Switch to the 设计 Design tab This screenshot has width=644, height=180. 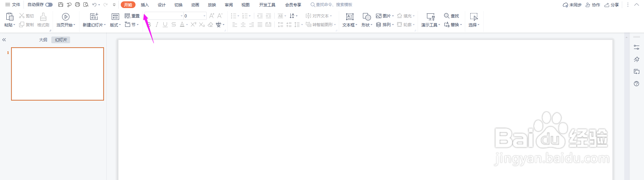(x=161, y=5)
